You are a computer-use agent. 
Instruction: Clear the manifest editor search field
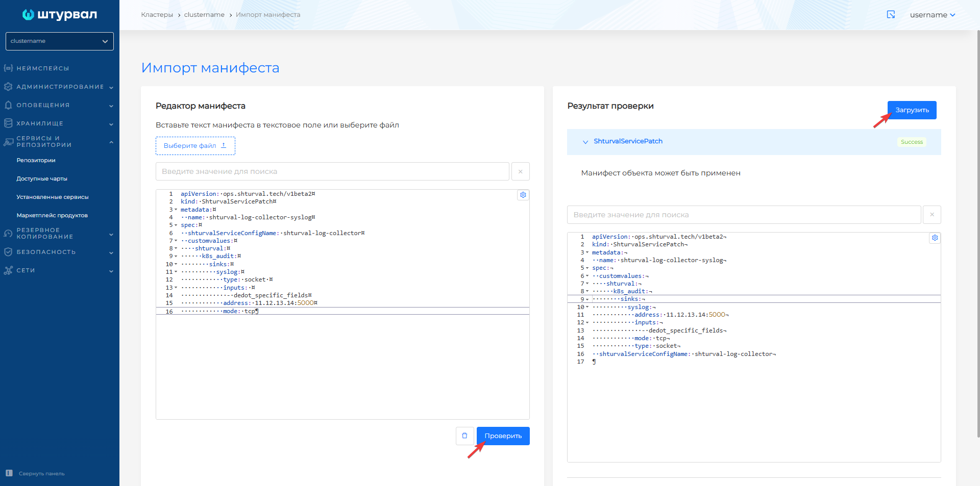point(520,171)
